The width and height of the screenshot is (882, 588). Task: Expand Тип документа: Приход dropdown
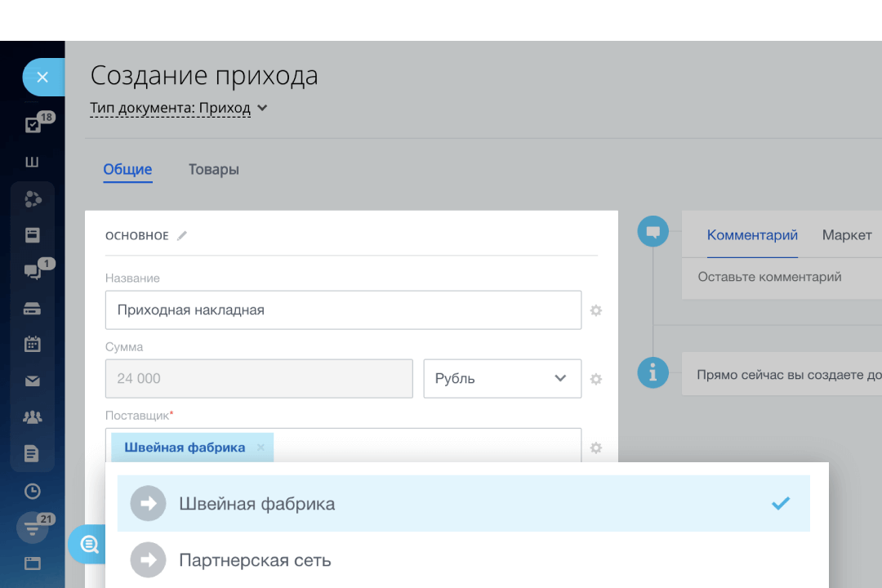click(x=261, y=108)
